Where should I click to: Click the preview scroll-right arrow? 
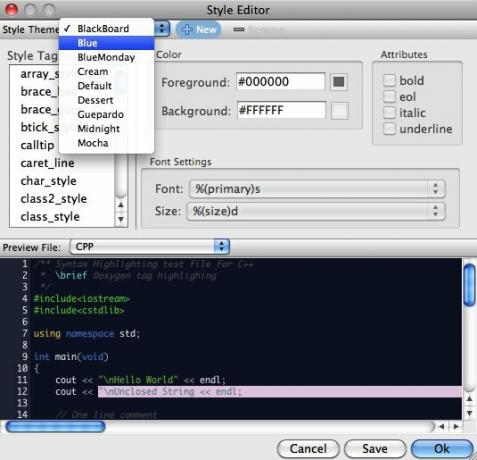coord(456,426)
